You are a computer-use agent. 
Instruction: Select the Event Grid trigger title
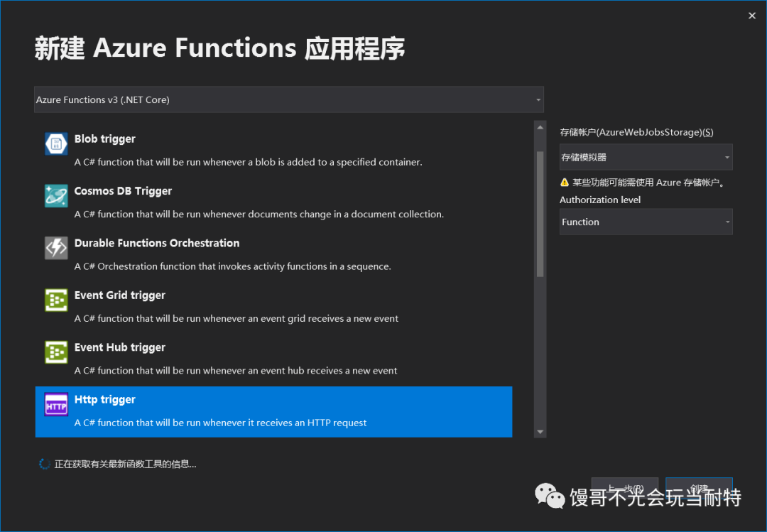[120, 295]
